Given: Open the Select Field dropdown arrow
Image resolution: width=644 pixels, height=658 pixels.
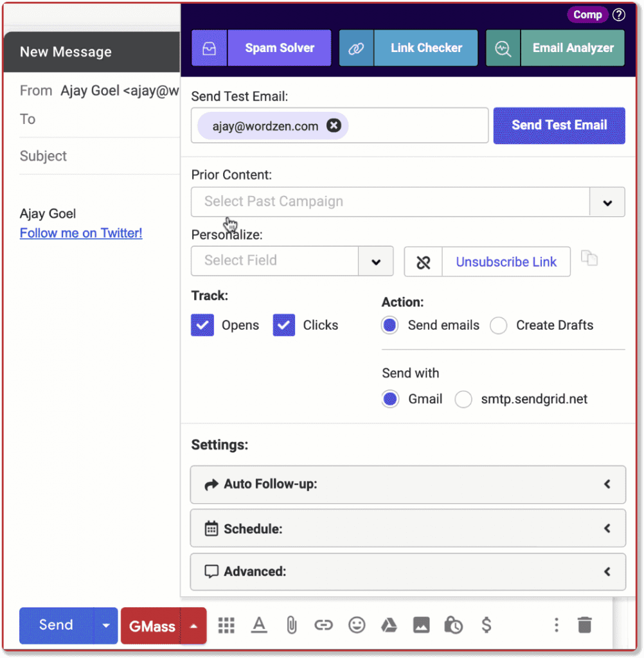Looking at the screenshot, I should click(376, 262).
